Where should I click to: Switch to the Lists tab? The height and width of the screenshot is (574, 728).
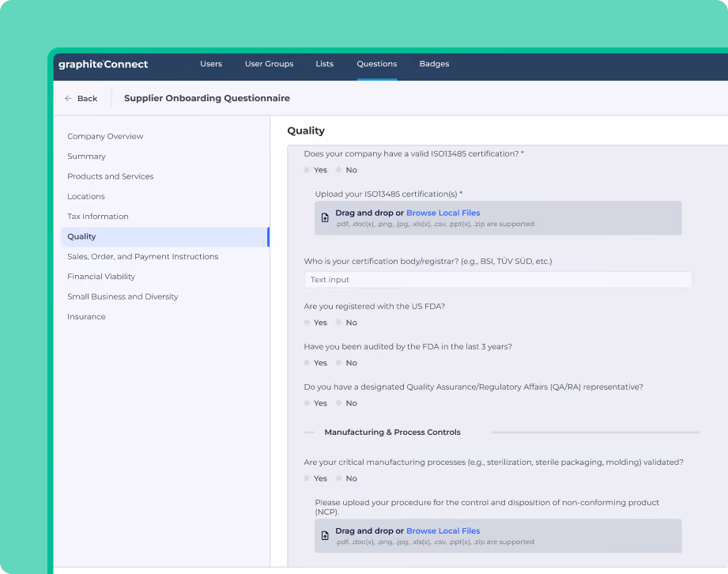pos(325,64)
